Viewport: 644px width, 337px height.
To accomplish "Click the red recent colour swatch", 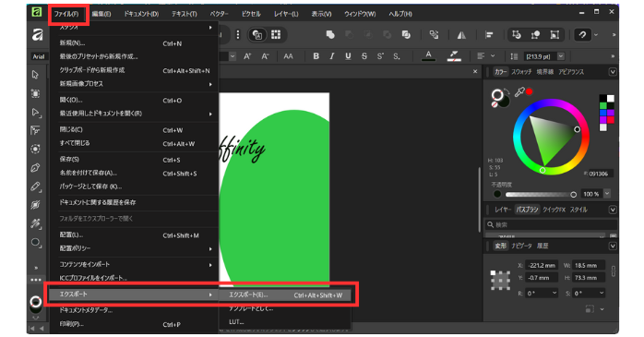I will click(530, 91).
